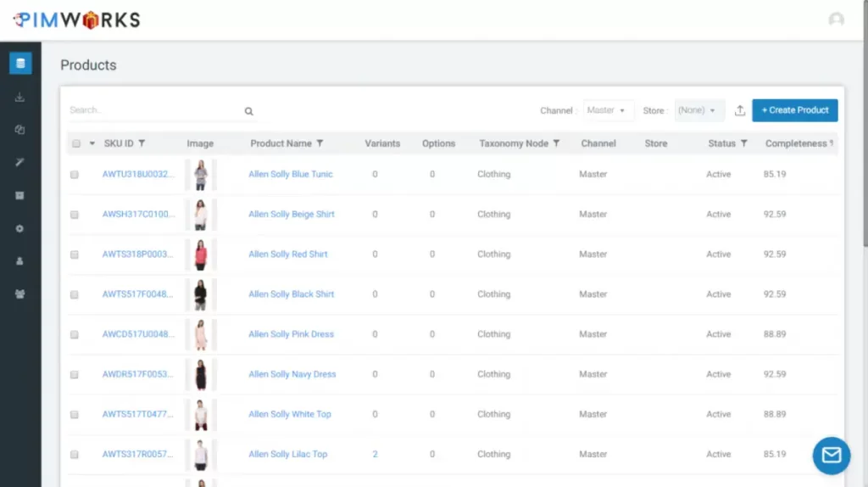Open the Store (None) dropdown
This screenshot has width=868, height=487.
click(x=698, y=110)
